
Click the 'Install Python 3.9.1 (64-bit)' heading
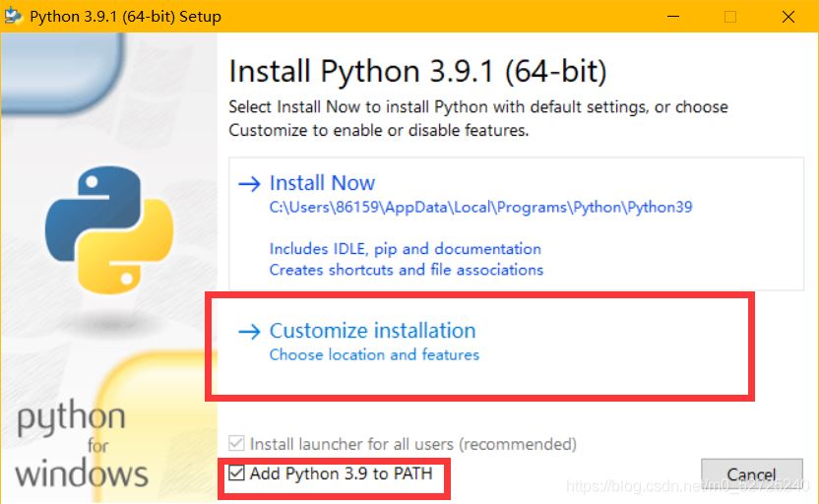coord(417,72)
